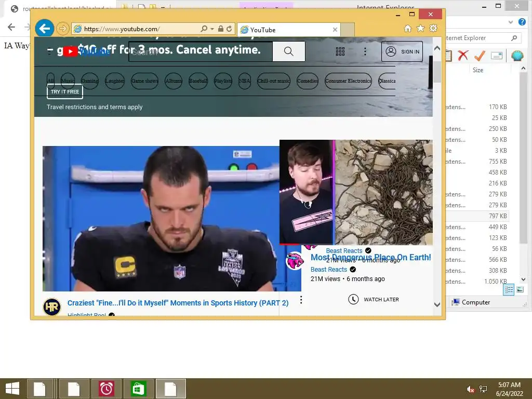Viewport: 532px width, 399px height.
Task: Click the Internet Explorer back arrow button
Action: (45, 29)
